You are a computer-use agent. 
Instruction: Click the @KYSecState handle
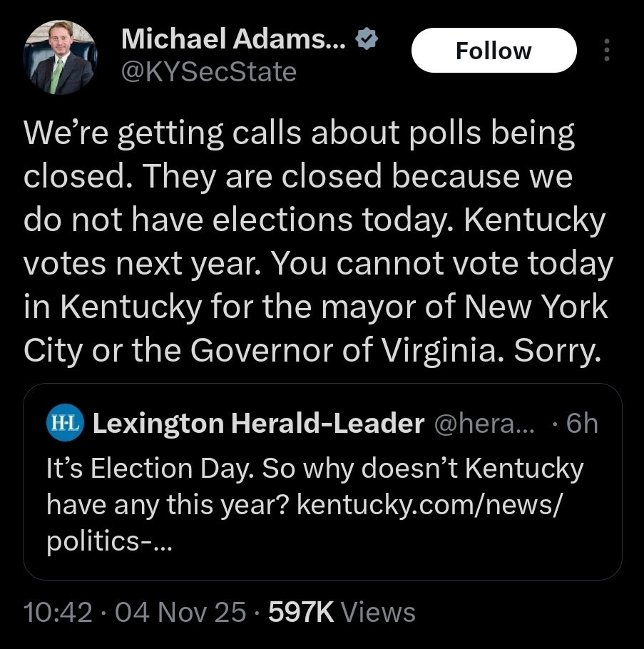pyautogui.click(x=209, y=71)
